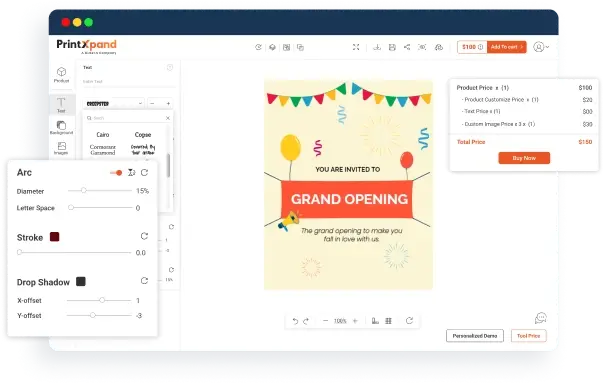
Task: Click the save icon in toolbar
Action: (x=392, y=47)
